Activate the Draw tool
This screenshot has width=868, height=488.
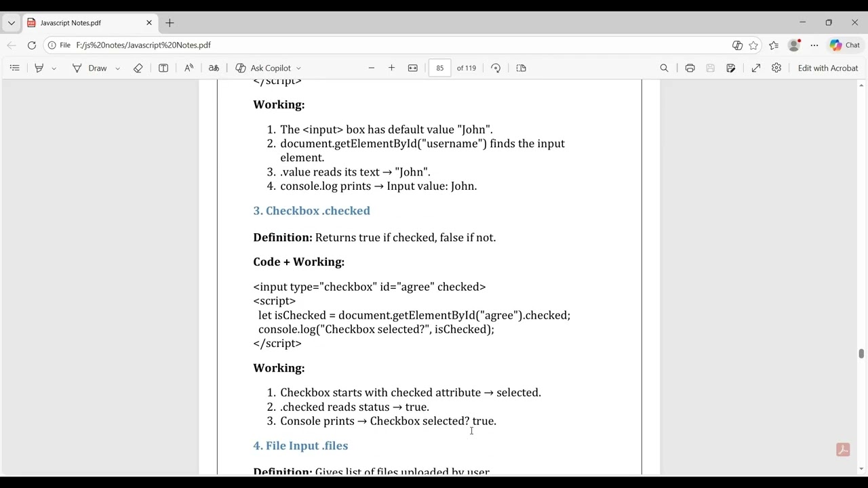90,68
